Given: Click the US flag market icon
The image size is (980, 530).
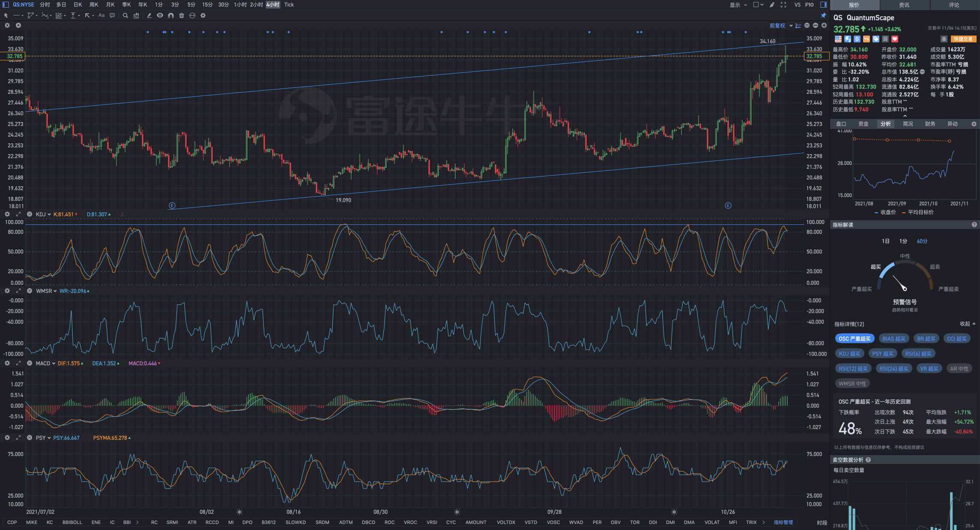Looking at the screenshot, I should tap(838, 39).
